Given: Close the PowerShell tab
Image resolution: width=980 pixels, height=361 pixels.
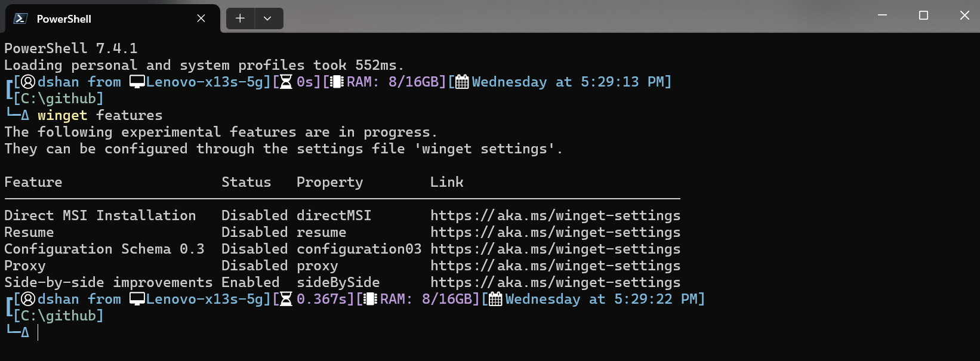Looking at the screenshot, I should [200, 18].
